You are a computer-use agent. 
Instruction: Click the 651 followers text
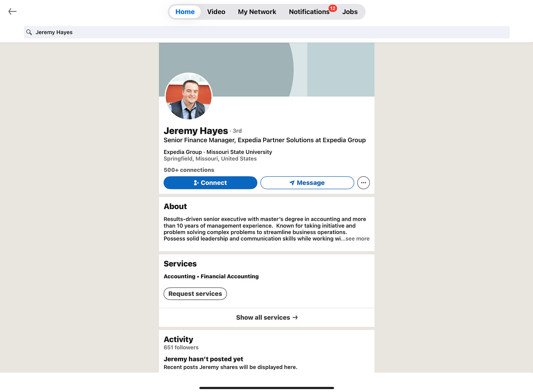(x=181, y=347)
